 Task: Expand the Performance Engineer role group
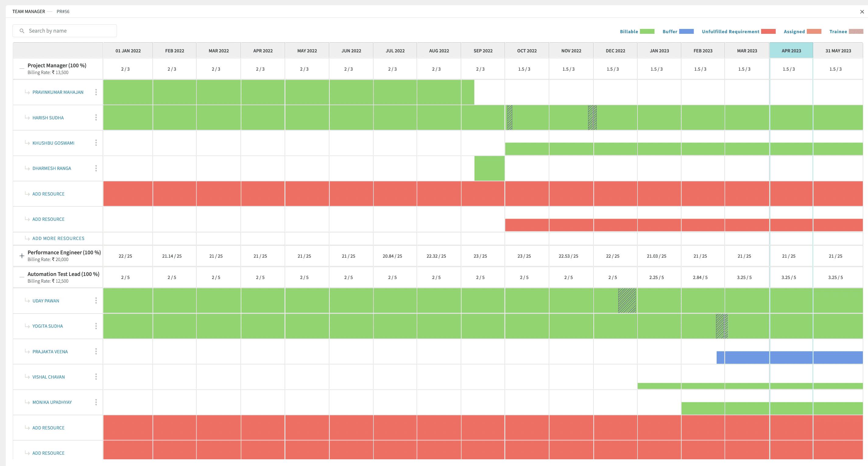pyautogui.click(x=22, y=256)
